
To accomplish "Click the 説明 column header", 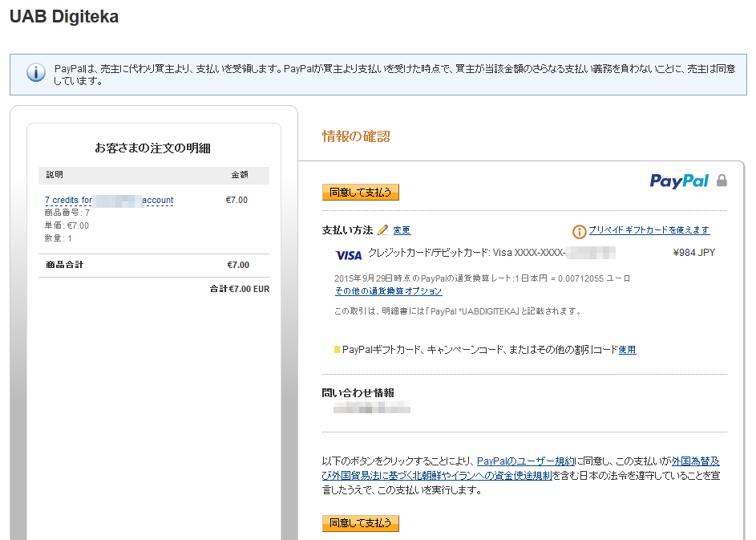I will (x=55, y=174).
